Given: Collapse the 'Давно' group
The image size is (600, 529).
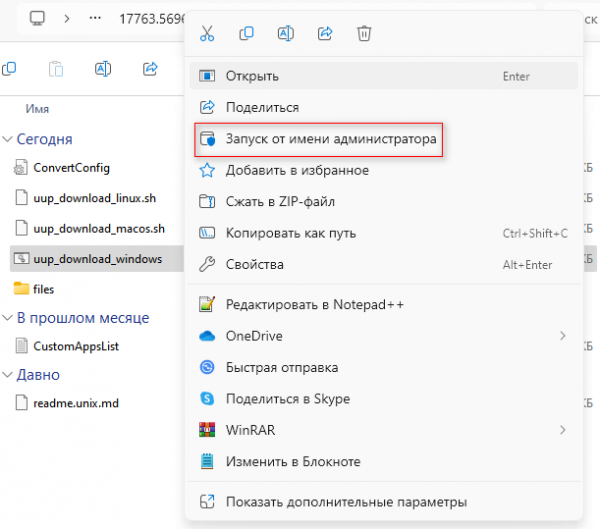Looking at the screenshot, I should pyautogui.click(x=7, y=374).
